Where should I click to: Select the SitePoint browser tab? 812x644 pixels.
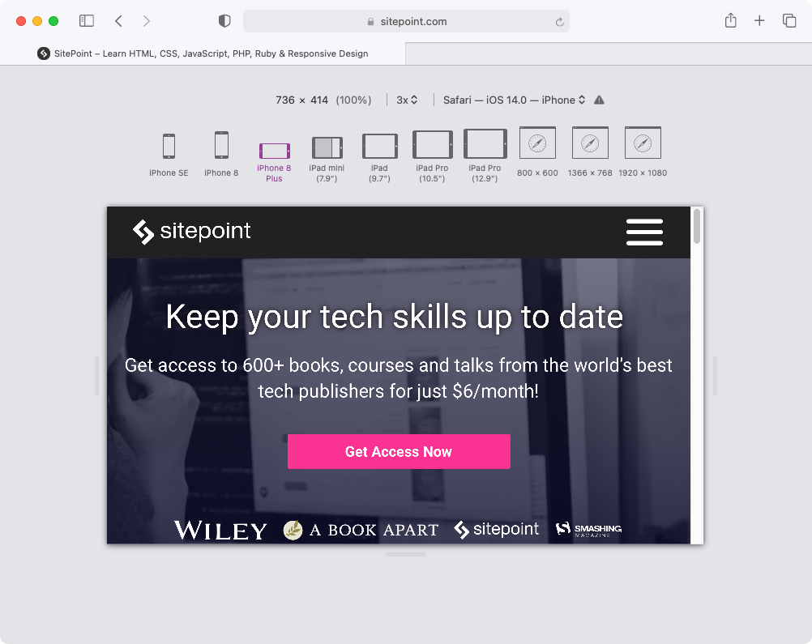(203, 53)
